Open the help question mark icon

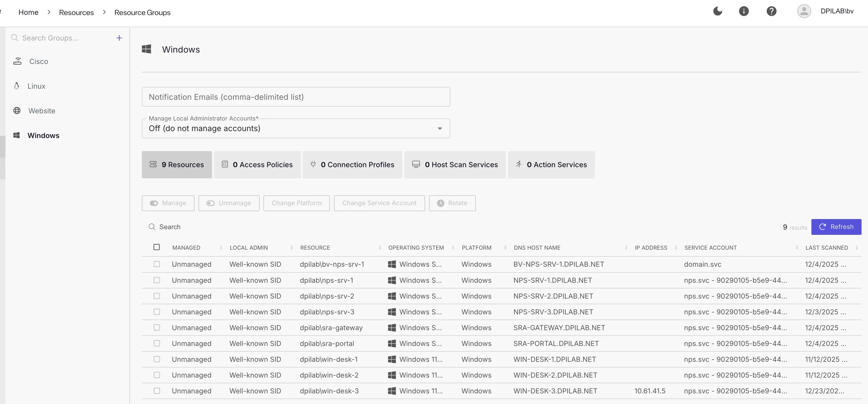click(x=771, y=11)
